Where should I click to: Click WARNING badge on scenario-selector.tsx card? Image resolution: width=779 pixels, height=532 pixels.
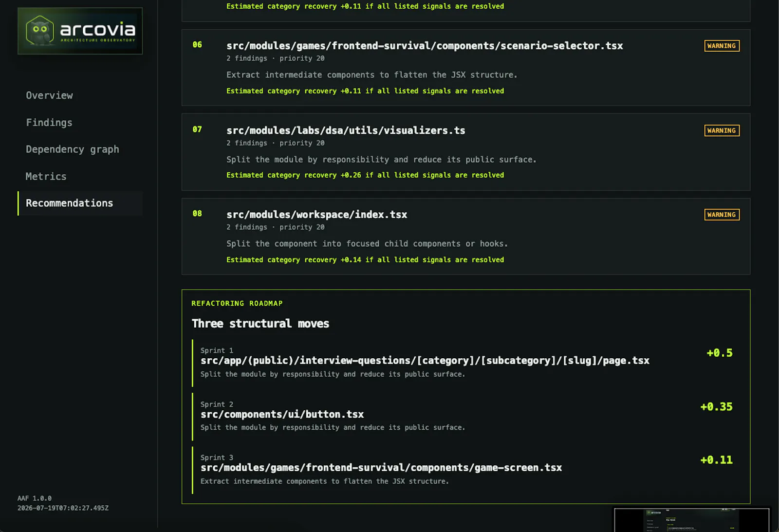point(722,46)
